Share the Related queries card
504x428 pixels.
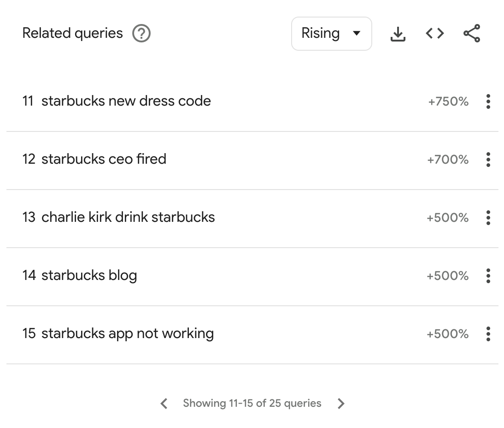471,34
